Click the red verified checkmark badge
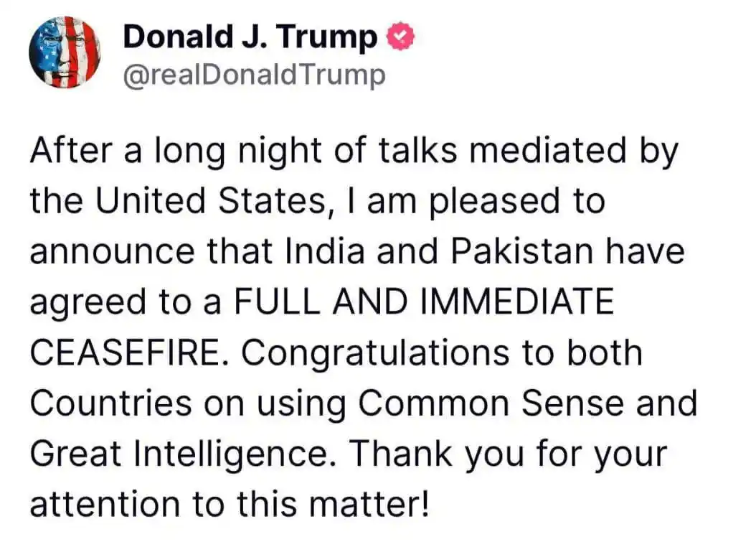The width and height of the screenshot is (756, 542). coord(400,37)
